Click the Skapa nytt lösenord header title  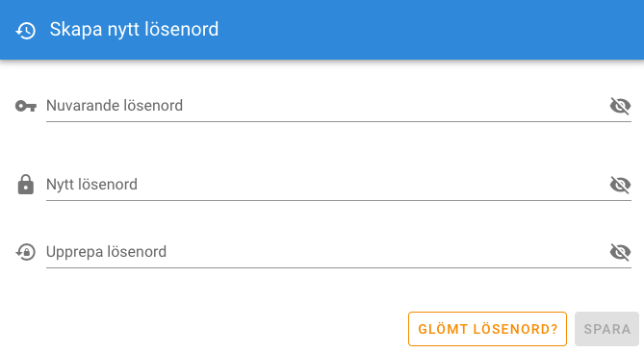(134, 30)
